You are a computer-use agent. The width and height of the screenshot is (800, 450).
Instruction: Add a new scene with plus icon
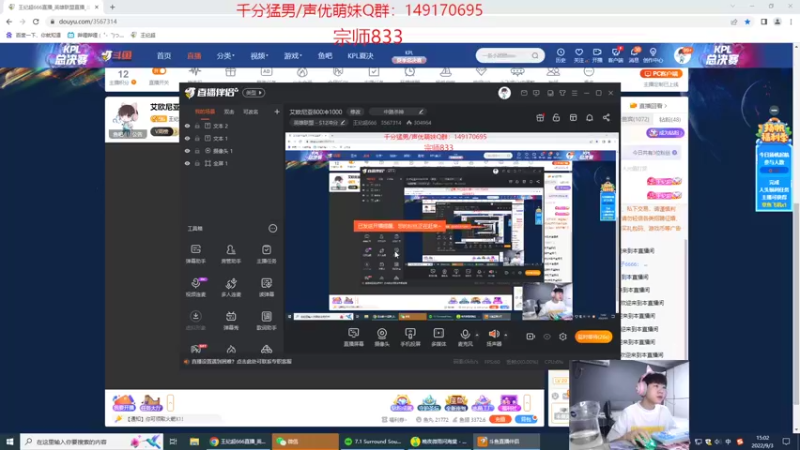pyautogui.click(x=277, y=112)
